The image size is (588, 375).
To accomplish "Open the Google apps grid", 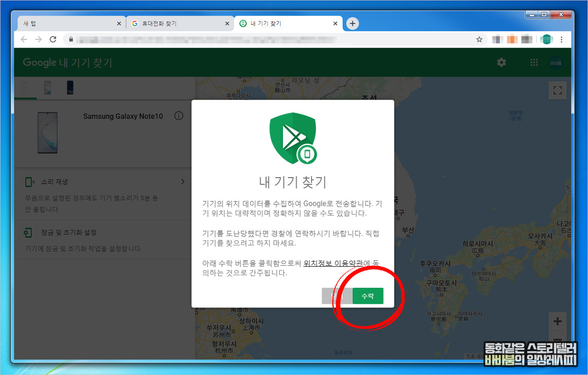I will [x=534, y=62].
